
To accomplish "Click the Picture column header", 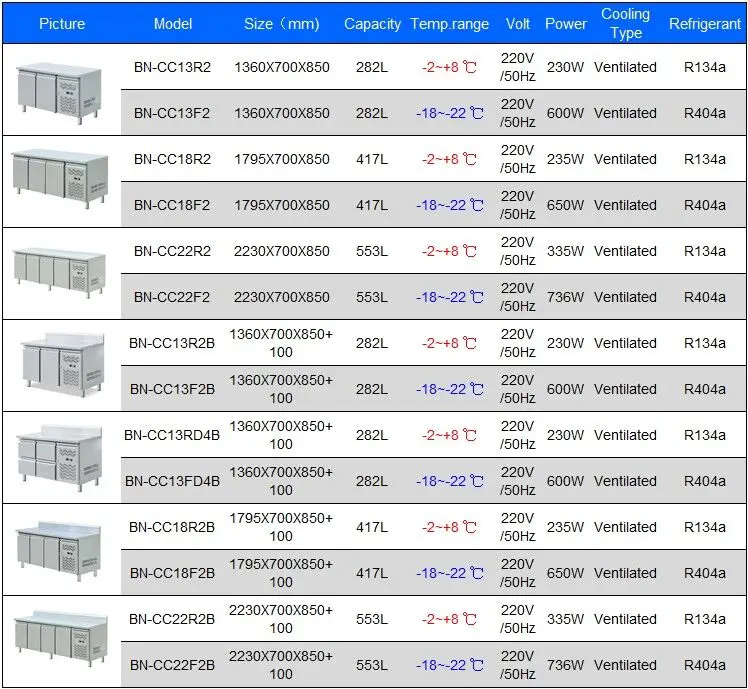I will [x=62, y=24].
